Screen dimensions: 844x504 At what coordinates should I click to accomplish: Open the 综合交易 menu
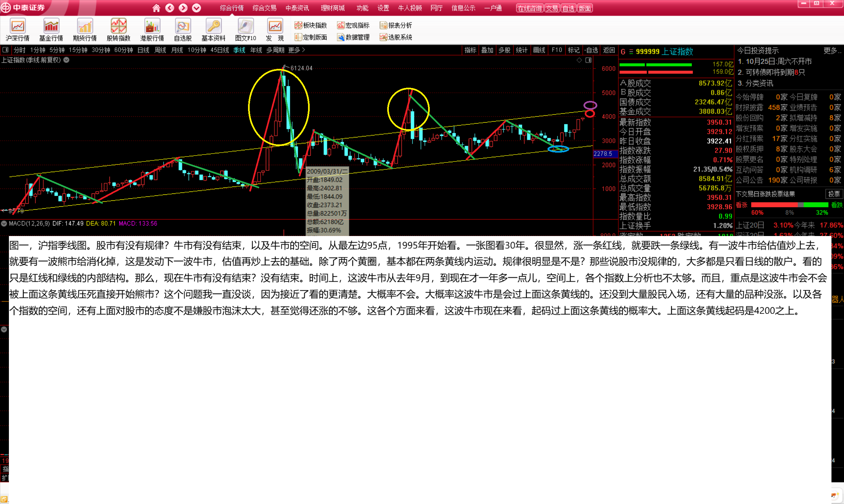point(264,8)
